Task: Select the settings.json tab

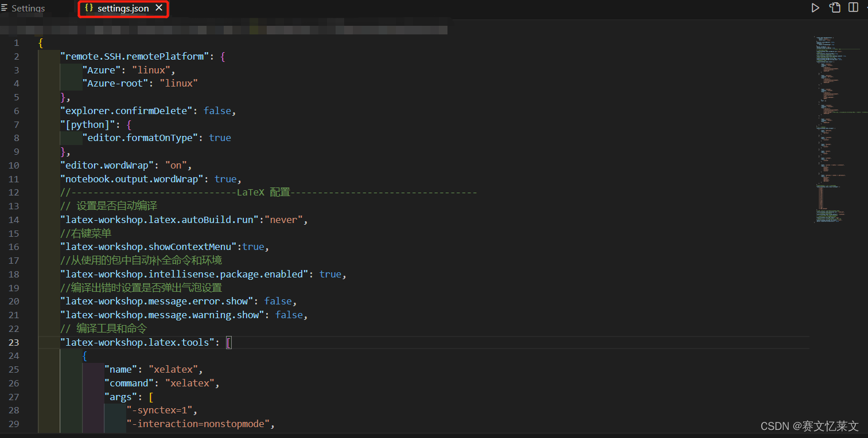Action: click(123, 9)
